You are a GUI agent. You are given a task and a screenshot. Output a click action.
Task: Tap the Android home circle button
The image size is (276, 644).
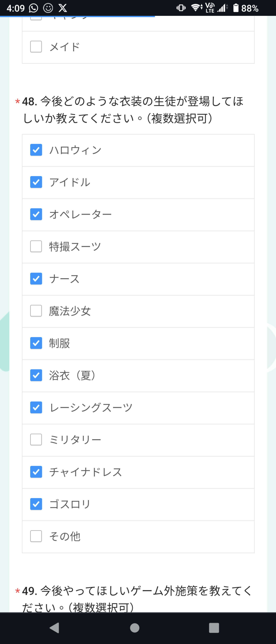[135, 628]
